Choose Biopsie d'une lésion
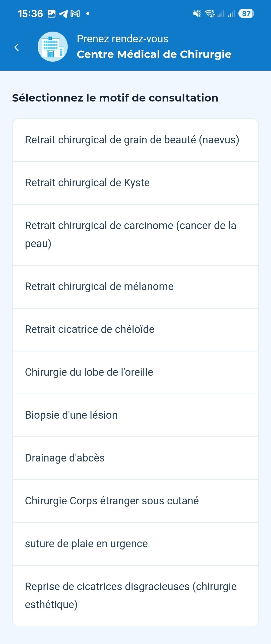Image resolution: width=271 pixels, height=644 pixels. pyautogui.click(x=135, y=415)
